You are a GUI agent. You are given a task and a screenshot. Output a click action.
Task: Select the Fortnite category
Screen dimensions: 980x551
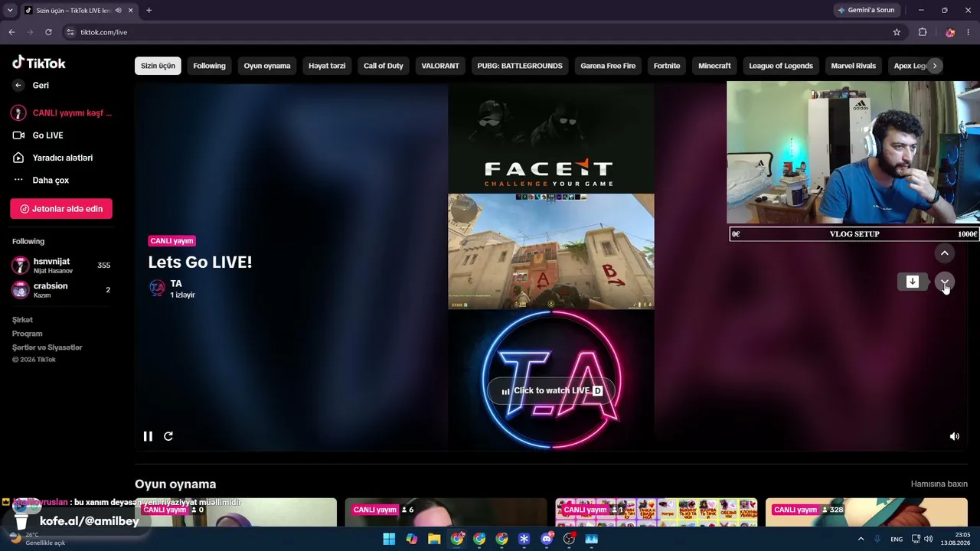point(667,66)
